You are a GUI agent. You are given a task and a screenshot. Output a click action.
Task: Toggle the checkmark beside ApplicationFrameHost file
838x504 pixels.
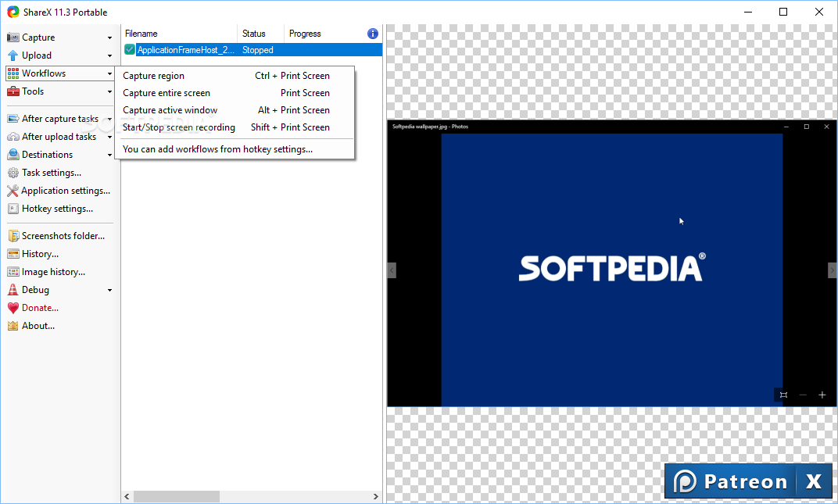pos(129,50)
